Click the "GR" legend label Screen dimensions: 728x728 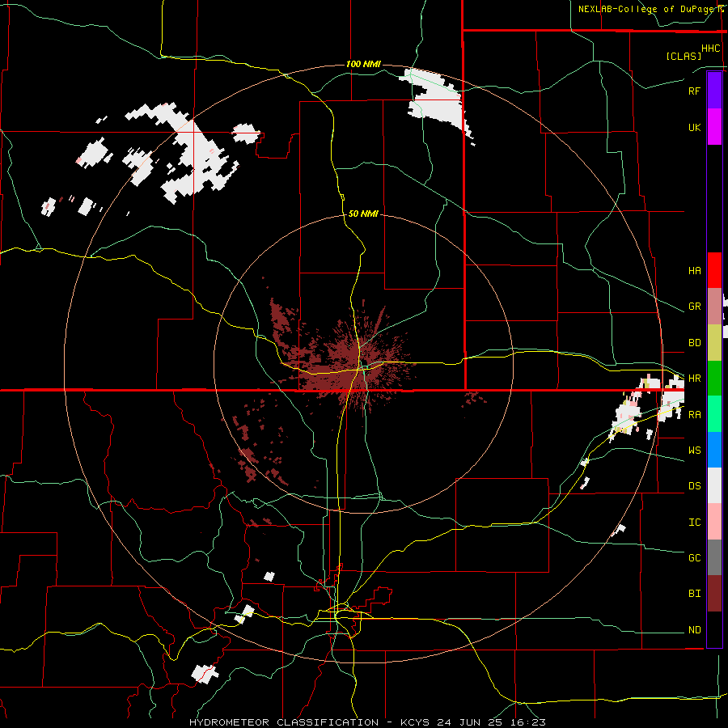tap(694, 307)
